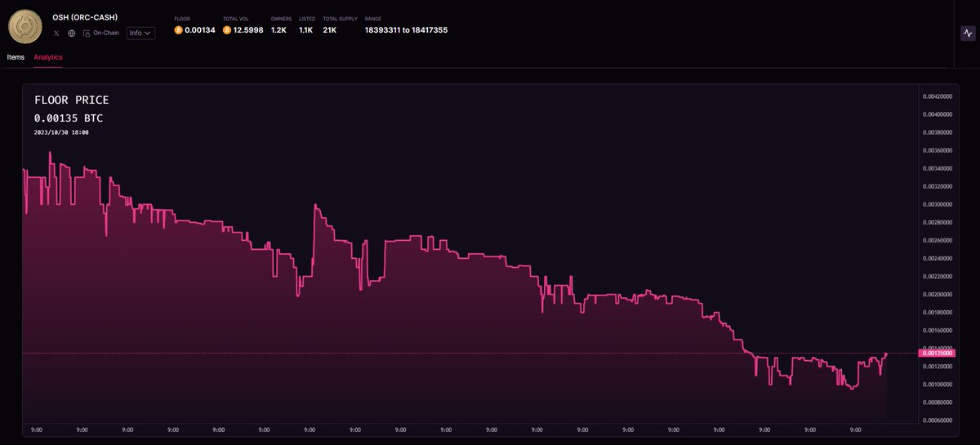
Task: Select the Analytics tab
Action: pyautogui.click(x=48, y=57)
